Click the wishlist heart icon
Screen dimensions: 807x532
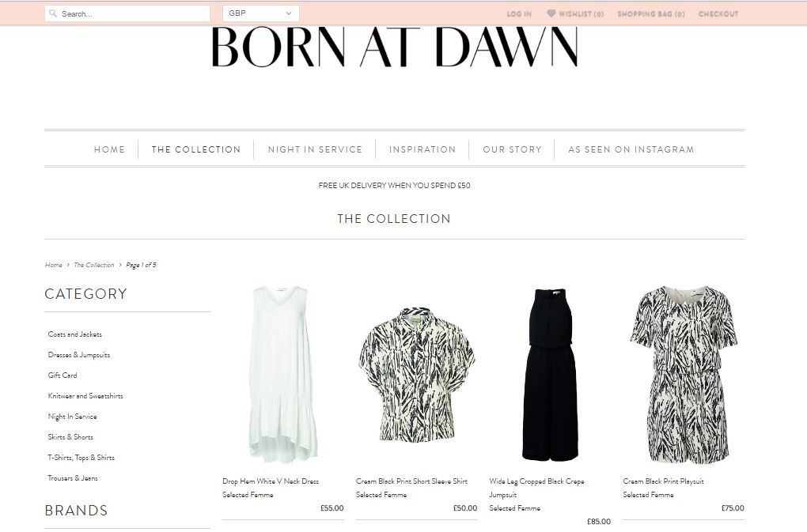[551, 13]
